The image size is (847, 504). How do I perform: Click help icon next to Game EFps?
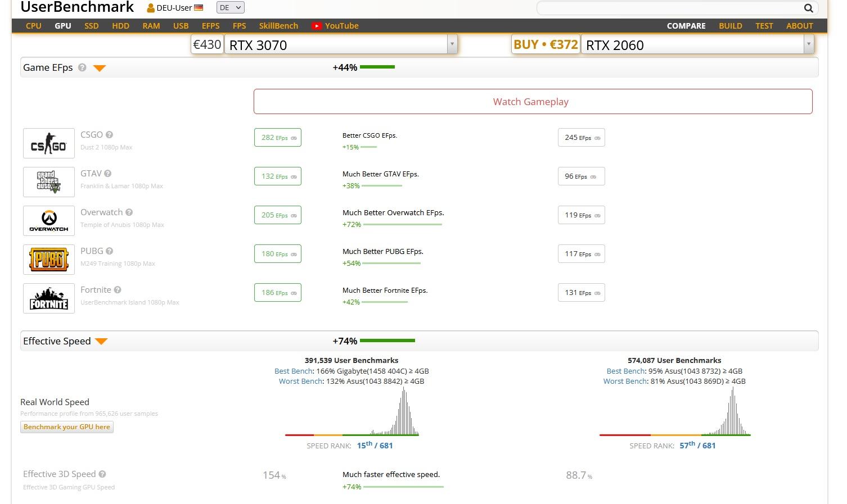point(82,67)
